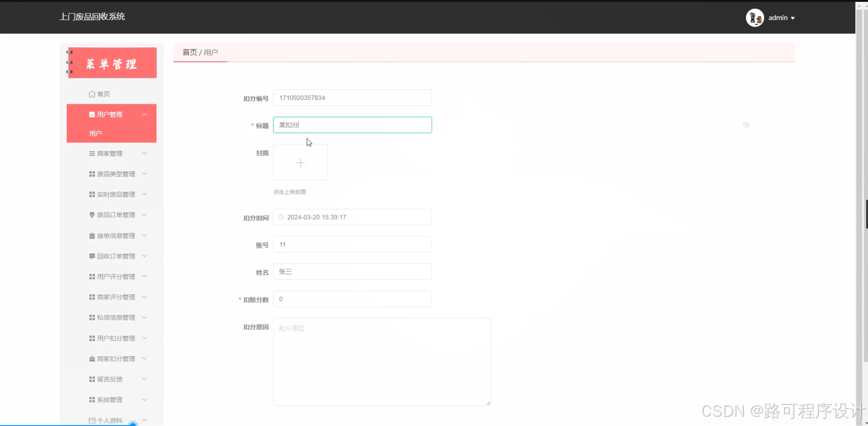
Task: Click the 上门废品回收系统 title
Action: point(92,17)
